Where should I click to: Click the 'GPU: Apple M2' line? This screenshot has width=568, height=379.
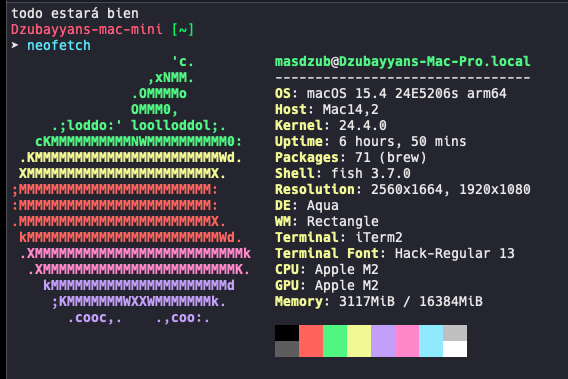click(x=327, y=286)
